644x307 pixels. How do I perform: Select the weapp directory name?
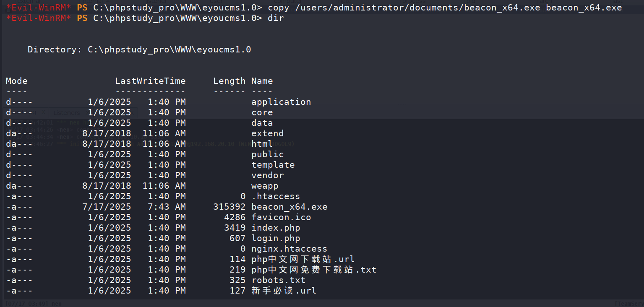(265, 186)
